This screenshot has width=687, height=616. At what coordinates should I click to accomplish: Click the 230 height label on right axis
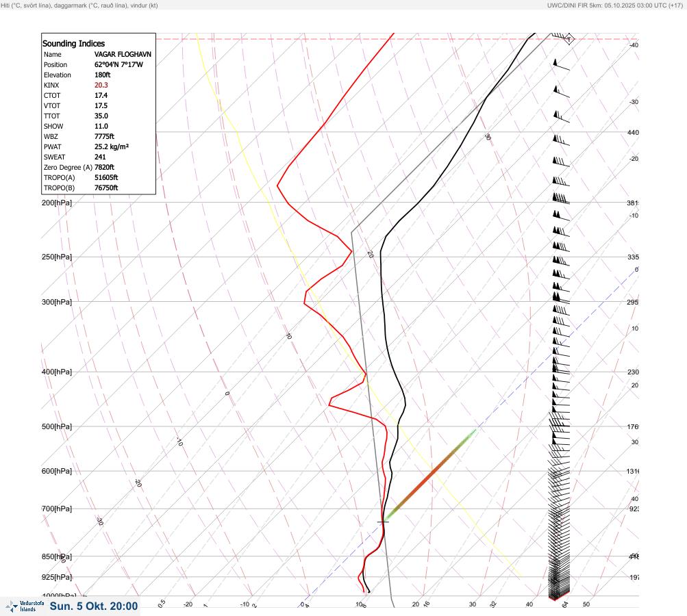[633, 372]
